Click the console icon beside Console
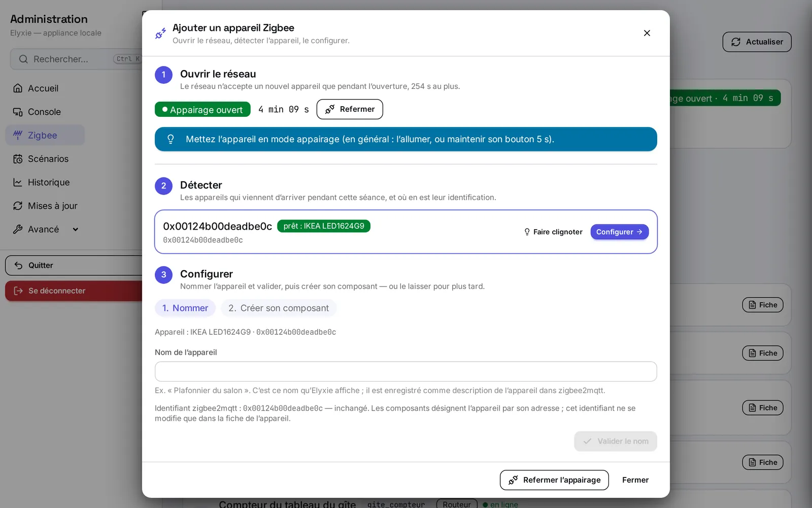 point(18,112)
